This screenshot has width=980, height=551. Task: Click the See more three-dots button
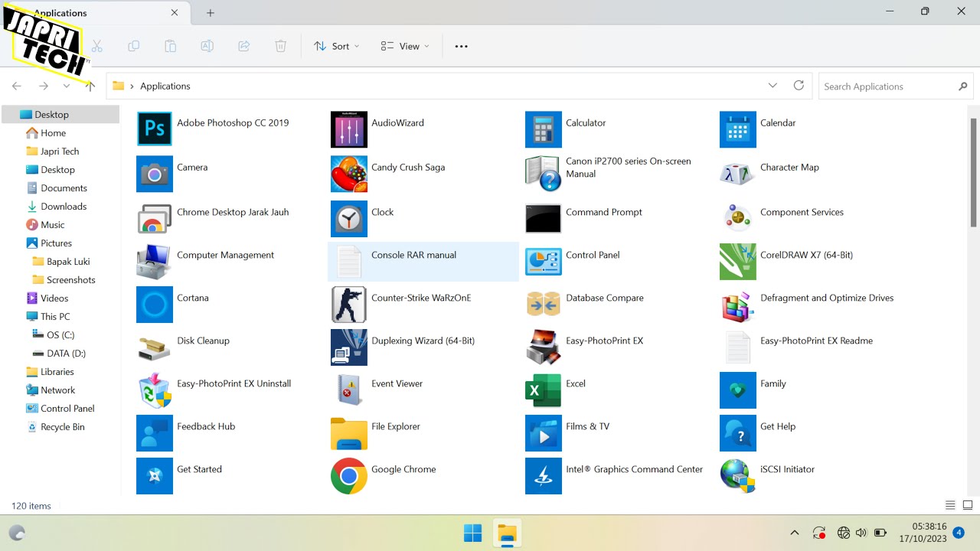461,46
